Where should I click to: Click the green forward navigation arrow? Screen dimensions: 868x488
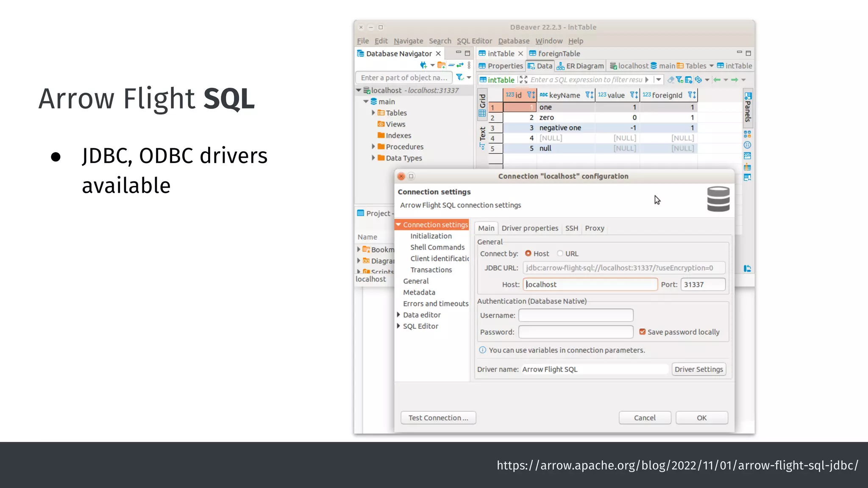pos(734,80)
